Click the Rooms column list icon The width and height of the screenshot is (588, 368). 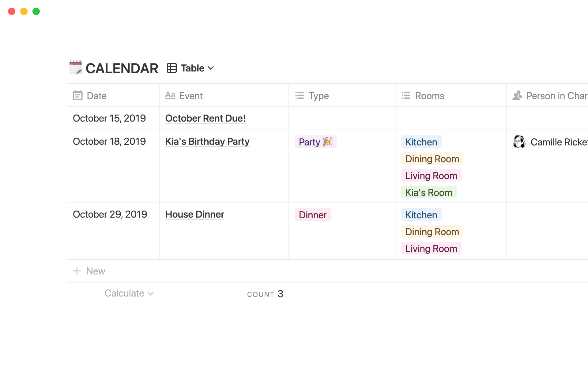pos(406,96)
